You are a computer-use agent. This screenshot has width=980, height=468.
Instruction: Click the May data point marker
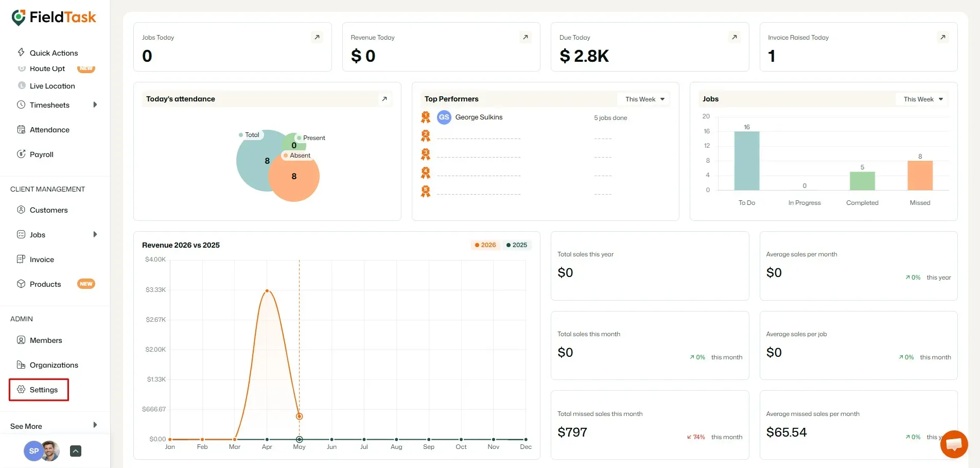[299, 416]
